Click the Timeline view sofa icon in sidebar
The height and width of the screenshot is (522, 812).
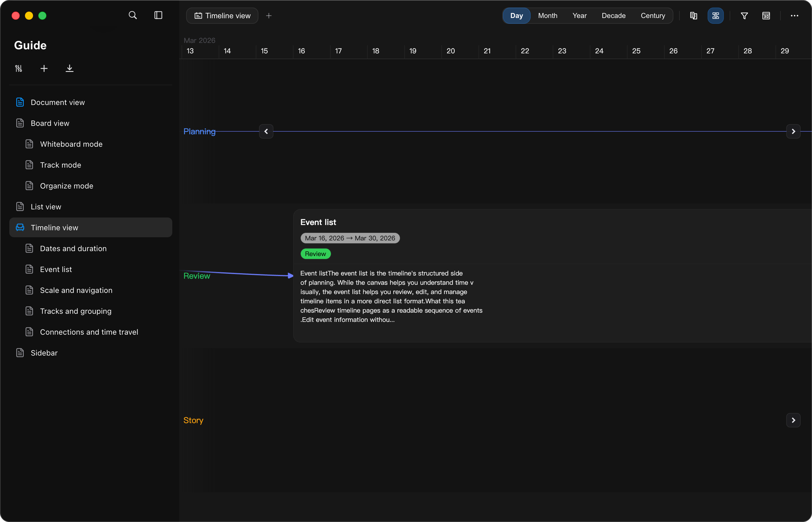pos(20,227)
